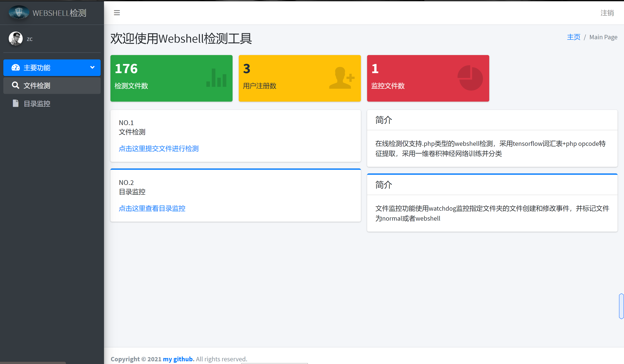Click the file icon next to 目录监控
Screen dimensions: 624x364
coord(16,103)
